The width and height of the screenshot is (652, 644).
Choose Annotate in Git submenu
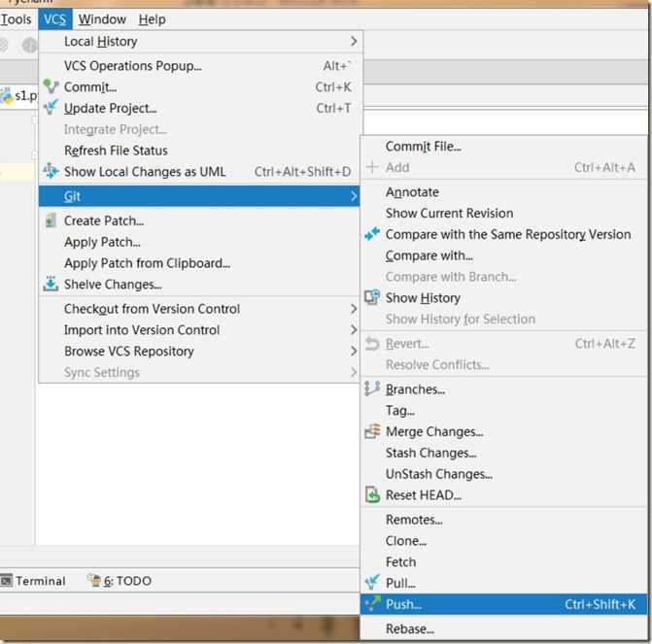tap(503, 191)
